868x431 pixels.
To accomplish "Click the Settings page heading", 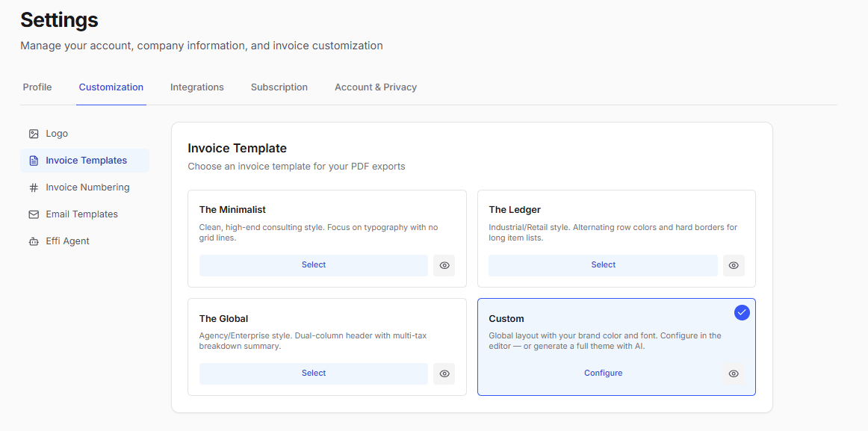I will pos(59,20).
